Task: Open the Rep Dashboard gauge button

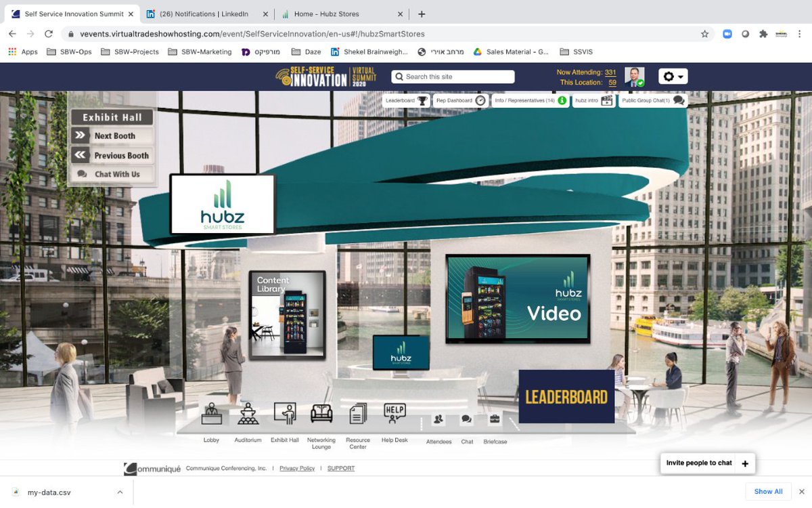Action: pyautogui.click(x=460, y=100)
